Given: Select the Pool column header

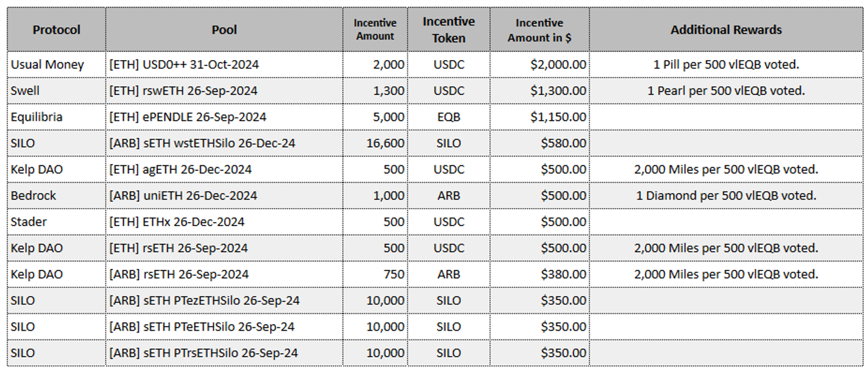Looking at the screenshot, I should point(224,29).
